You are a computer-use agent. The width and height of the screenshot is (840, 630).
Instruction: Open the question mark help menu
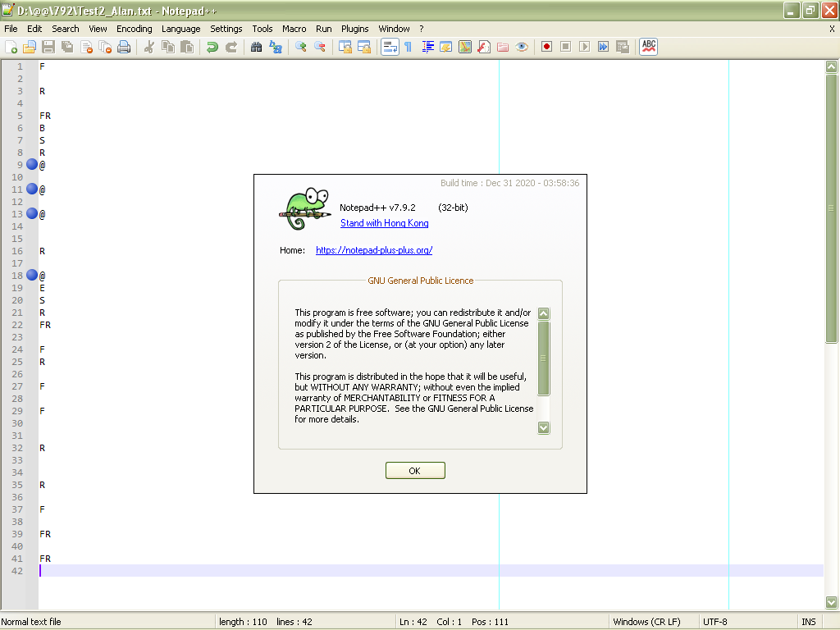coord(421,29)
